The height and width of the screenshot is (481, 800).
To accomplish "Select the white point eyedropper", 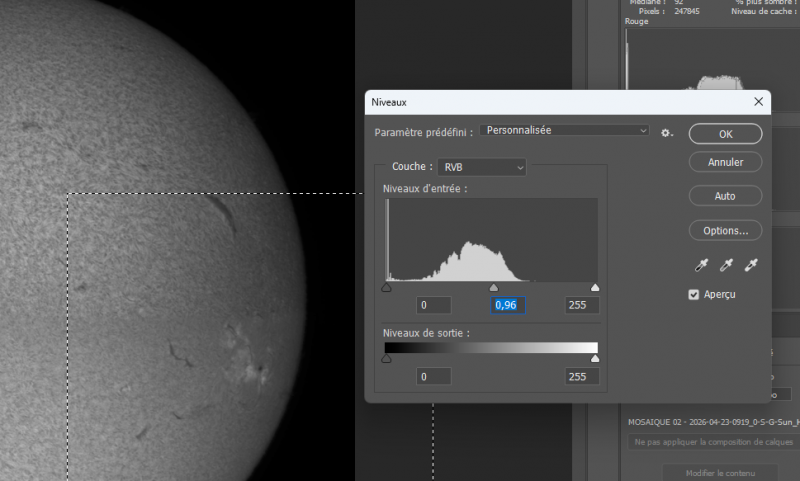I will [751, 265].
